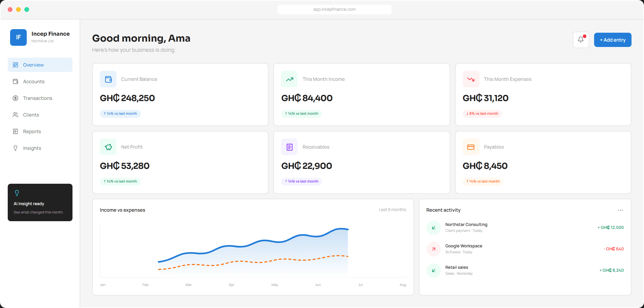The height and width of the screenshot is (308, 644).
Task: Click the Transactions dollar icon in sidebar
Action: [x=15, y=98]
